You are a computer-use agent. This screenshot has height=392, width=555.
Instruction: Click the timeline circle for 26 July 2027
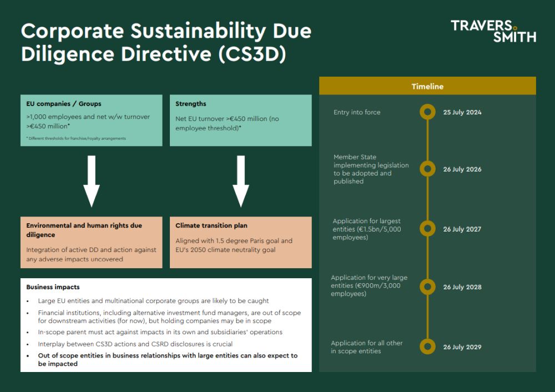(x=427, y=229)
